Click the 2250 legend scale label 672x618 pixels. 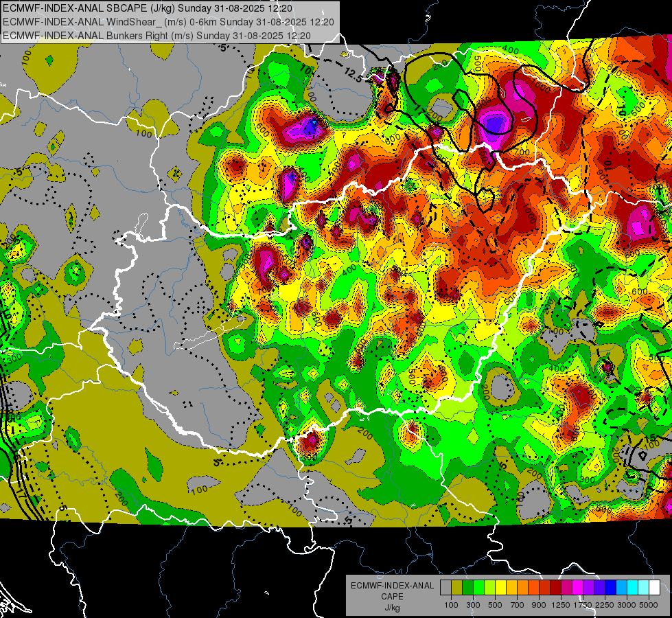point(605,605)
